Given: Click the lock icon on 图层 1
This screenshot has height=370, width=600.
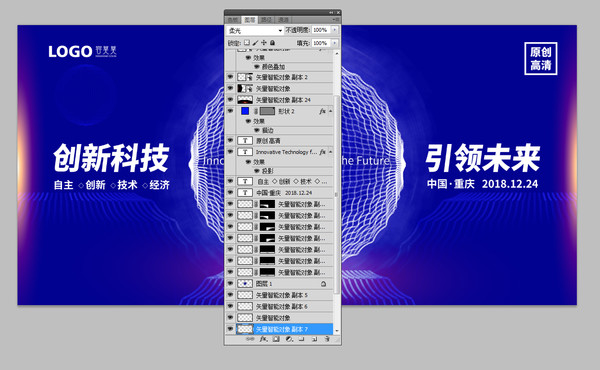Looking at the screenshot, I should click(x=323, y=284).
